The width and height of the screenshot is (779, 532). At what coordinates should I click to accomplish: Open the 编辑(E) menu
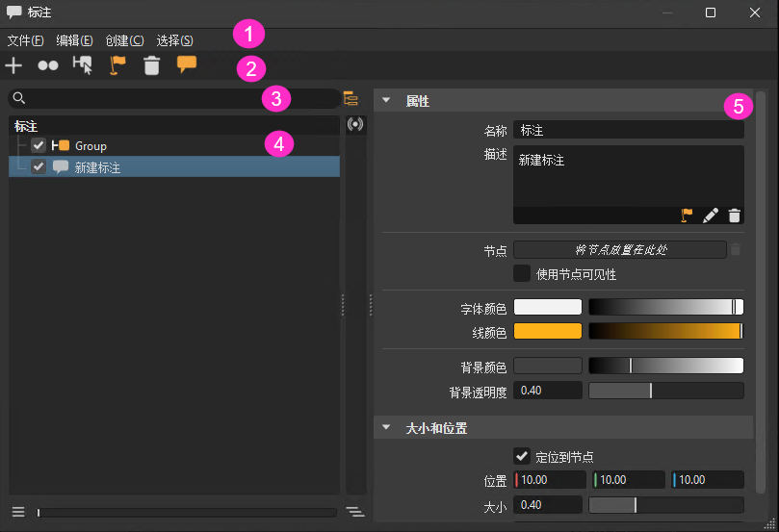click(74, 40)
